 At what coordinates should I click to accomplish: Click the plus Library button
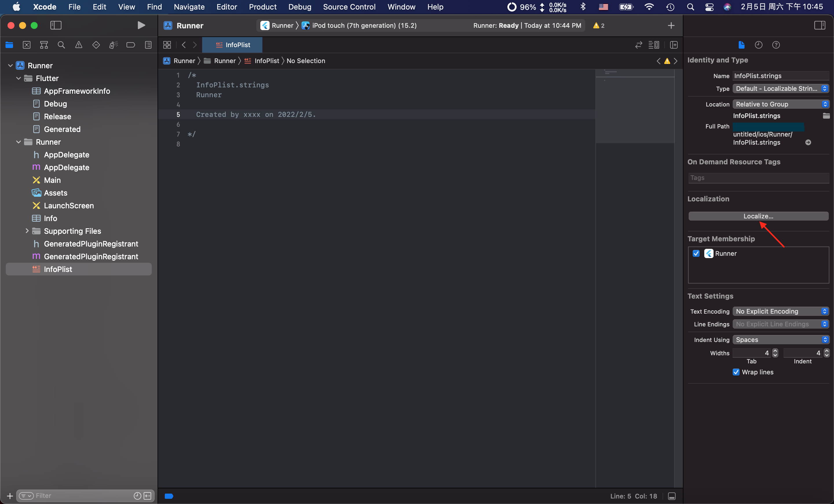tap(671, 25)
